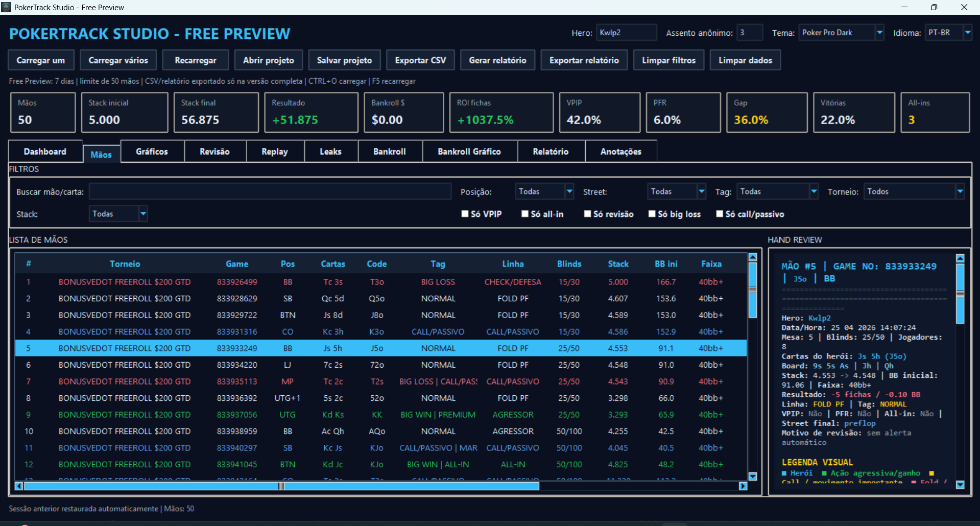Select hand row 833926499
Viewport: 980px width, 526px height.
tap(380, 282)
